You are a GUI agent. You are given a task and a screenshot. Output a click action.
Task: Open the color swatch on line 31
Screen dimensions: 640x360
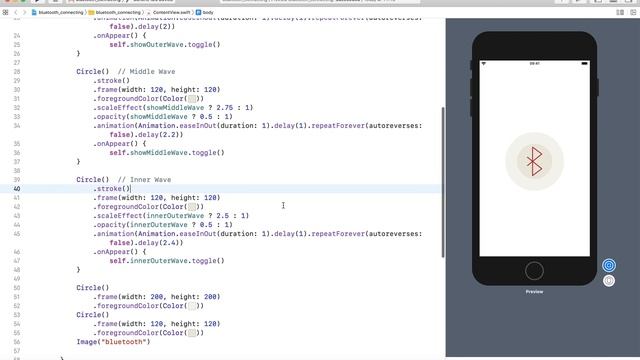coord(192,99)
